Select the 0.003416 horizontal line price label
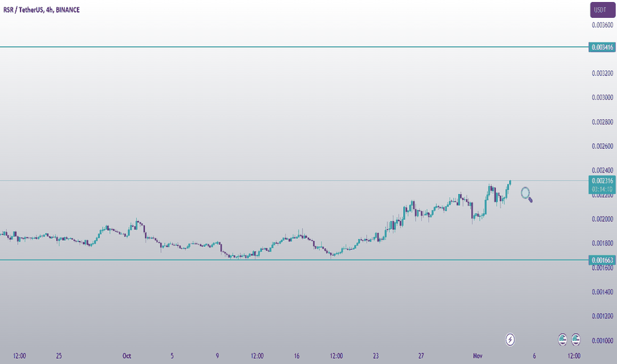 click(602, 47)
